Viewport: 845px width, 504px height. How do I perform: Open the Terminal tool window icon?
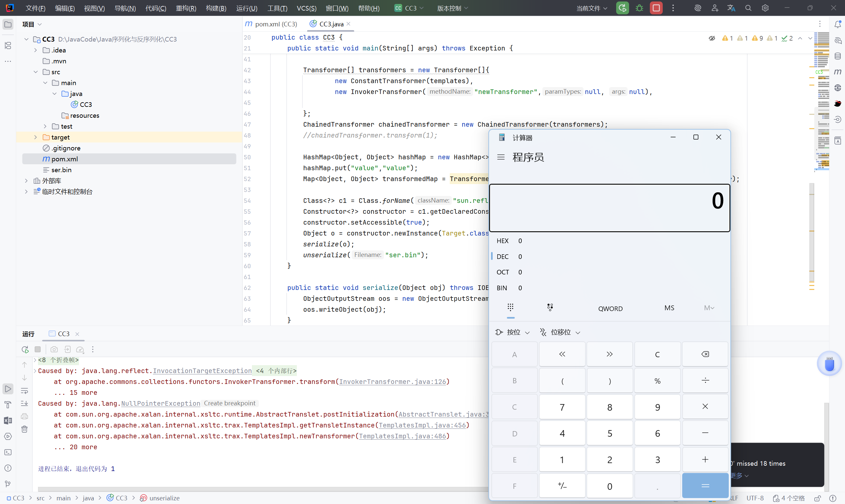click(x=8, y=452)
